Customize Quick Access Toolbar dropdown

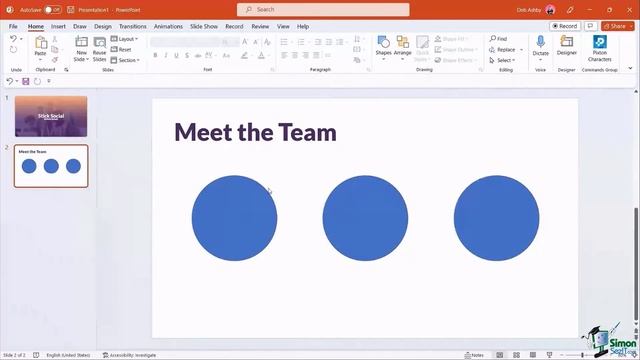coord(49,81)
